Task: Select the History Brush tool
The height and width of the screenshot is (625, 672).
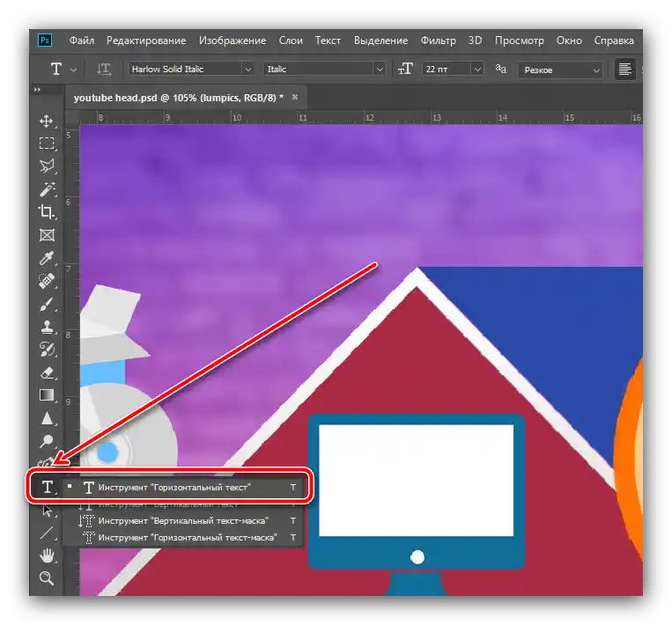Action: pos(47,349)
